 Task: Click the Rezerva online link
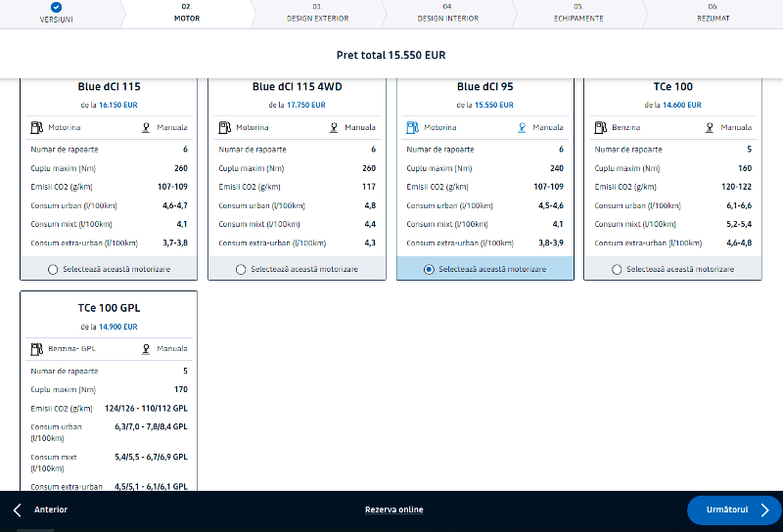pyautogui.click(x=393, y=510)
